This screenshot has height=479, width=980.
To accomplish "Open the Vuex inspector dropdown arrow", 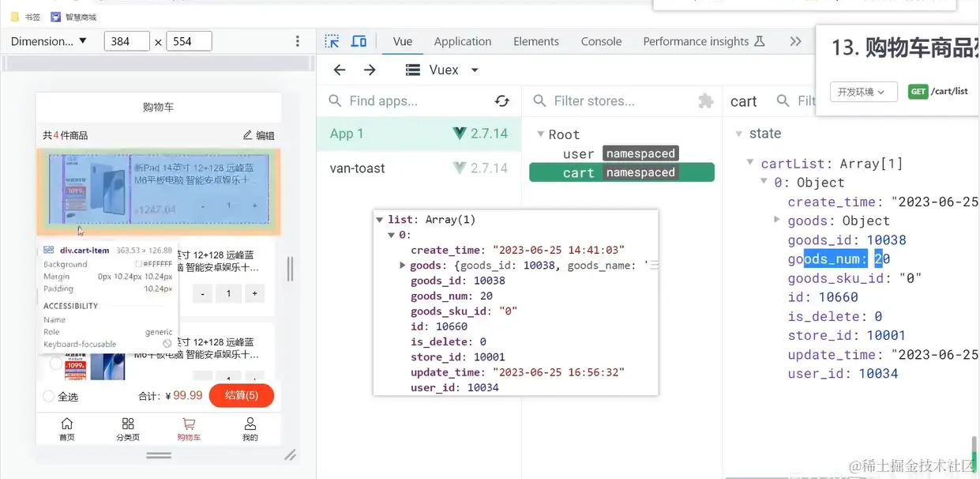I will coord(475,70).
